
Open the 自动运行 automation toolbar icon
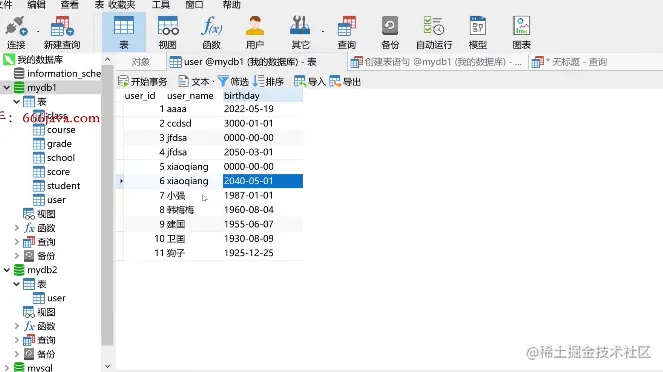click(x=434, y=32)
